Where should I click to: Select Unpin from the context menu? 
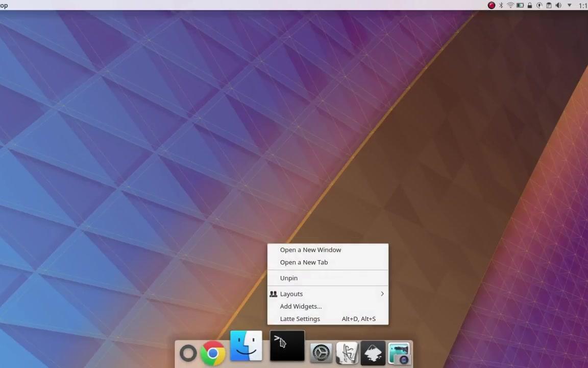328,278
